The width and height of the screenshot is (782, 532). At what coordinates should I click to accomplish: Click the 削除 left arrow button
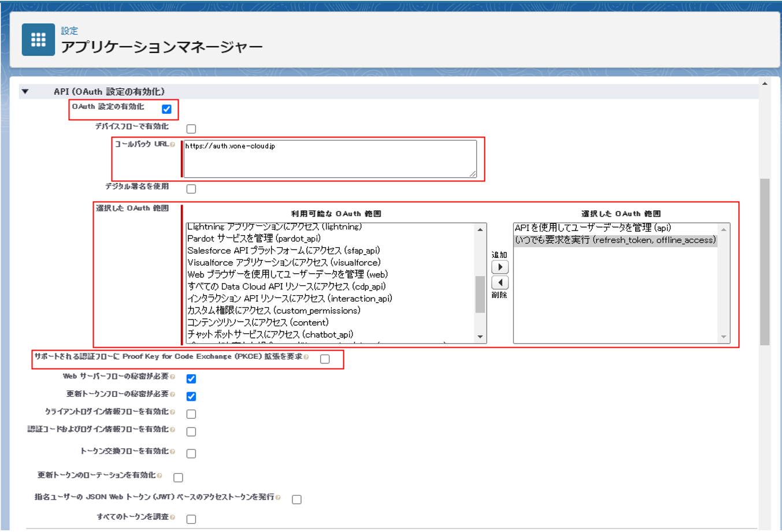tap(499, 282)
